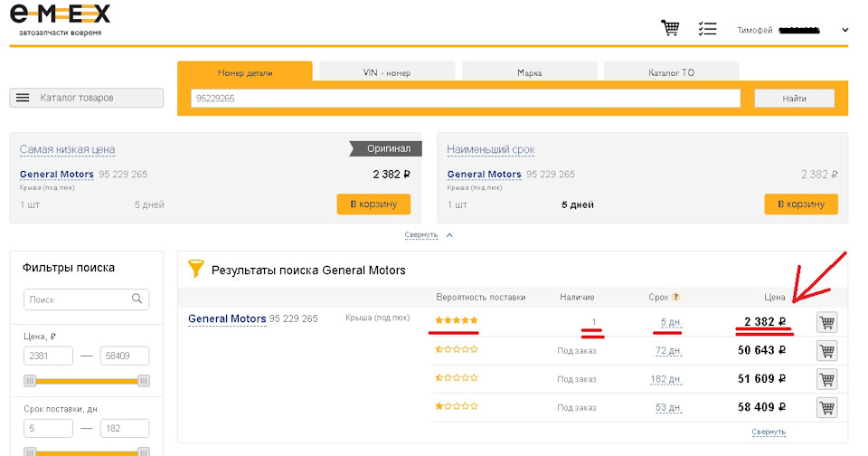
Task: Switch to the Каталог ТО tab
Action: pos(672,72)
